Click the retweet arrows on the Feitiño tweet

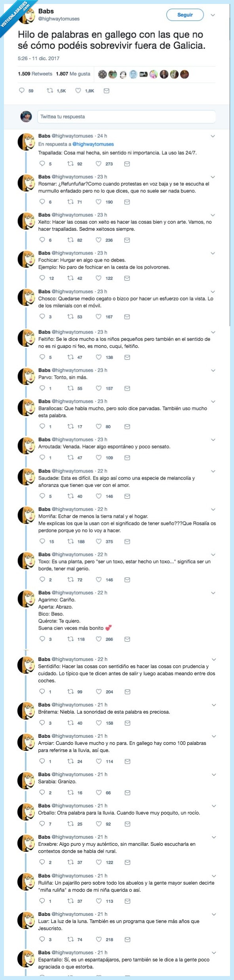(x=70, y=358)
